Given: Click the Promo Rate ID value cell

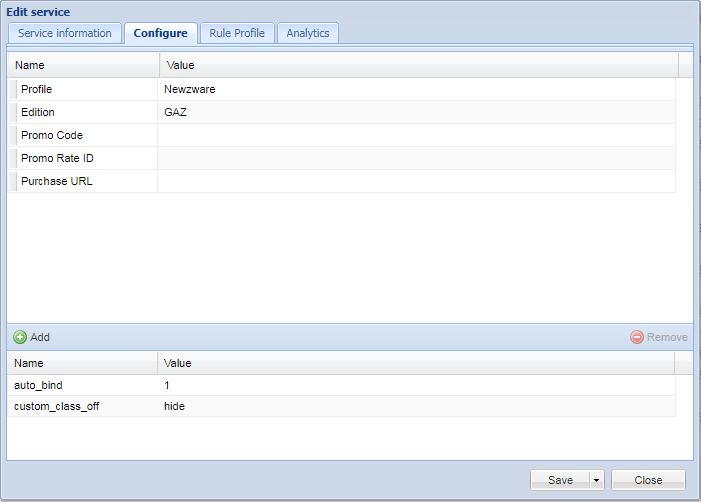Looking at the screenshot, I should pyautogui.click(x=415, y=158).
